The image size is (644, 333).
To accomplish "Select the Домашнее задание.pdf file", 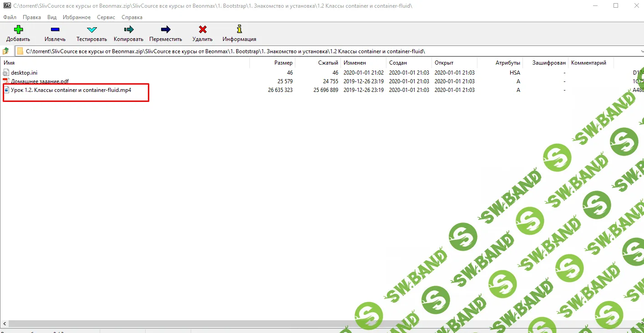I will pos(40,81).
